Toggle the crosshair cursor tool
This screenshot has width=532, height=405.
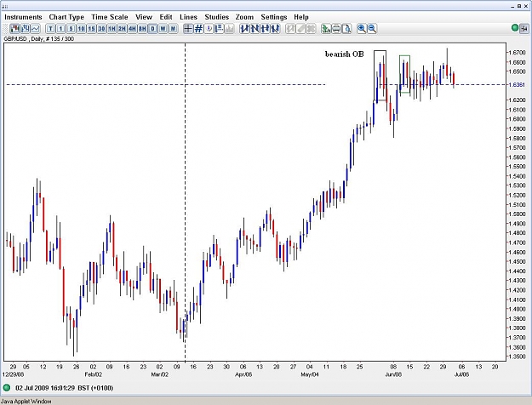(x=188, y=29)
